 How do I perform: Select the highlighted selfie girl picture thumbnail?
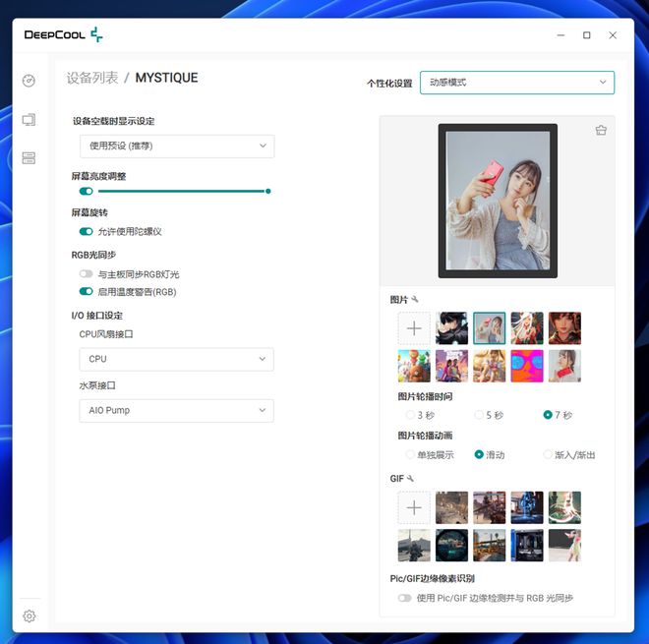click(x=490, y=328)
